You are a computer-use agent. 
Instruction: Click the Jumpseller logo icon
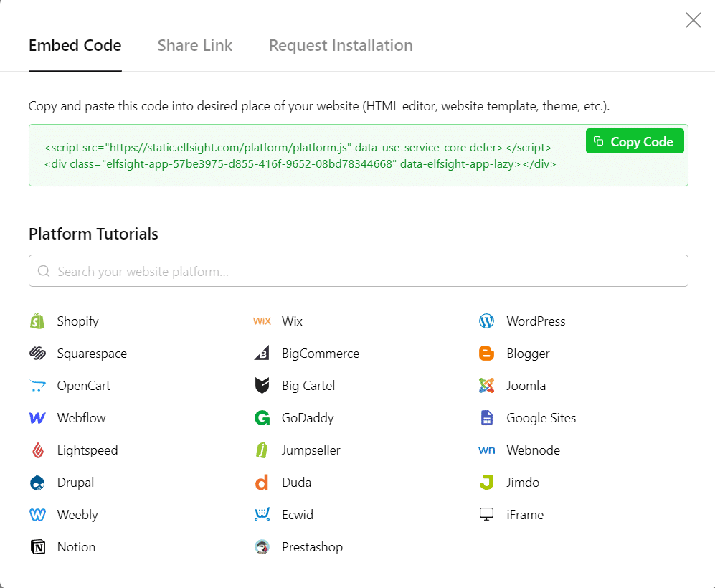point(262,450)
